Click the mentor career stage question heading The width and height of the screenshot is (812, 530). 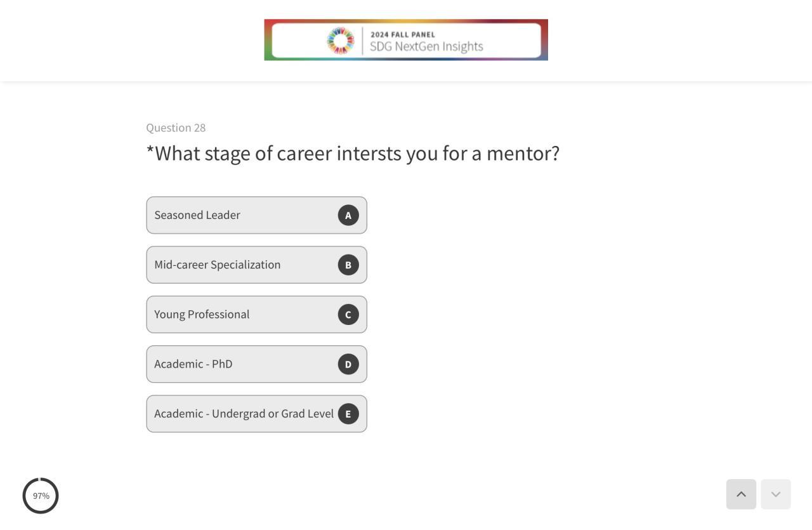click(x=357, y=154)
